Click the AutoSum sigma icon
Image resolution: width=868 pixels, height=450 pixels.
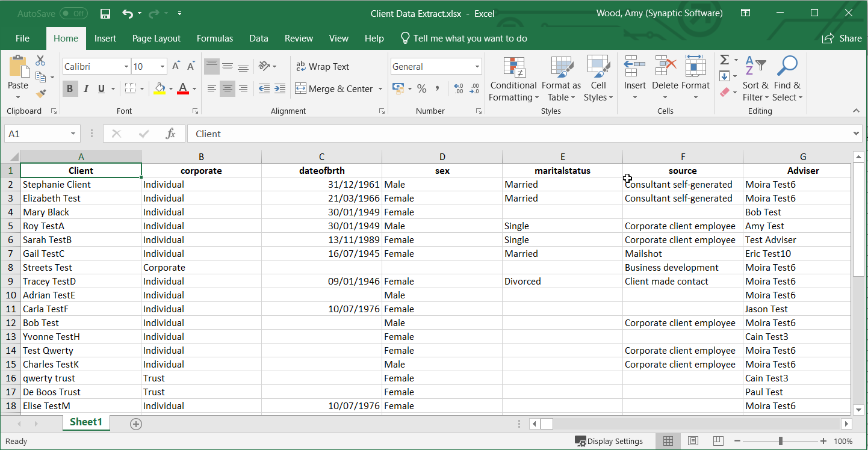[x=725, y=60]
